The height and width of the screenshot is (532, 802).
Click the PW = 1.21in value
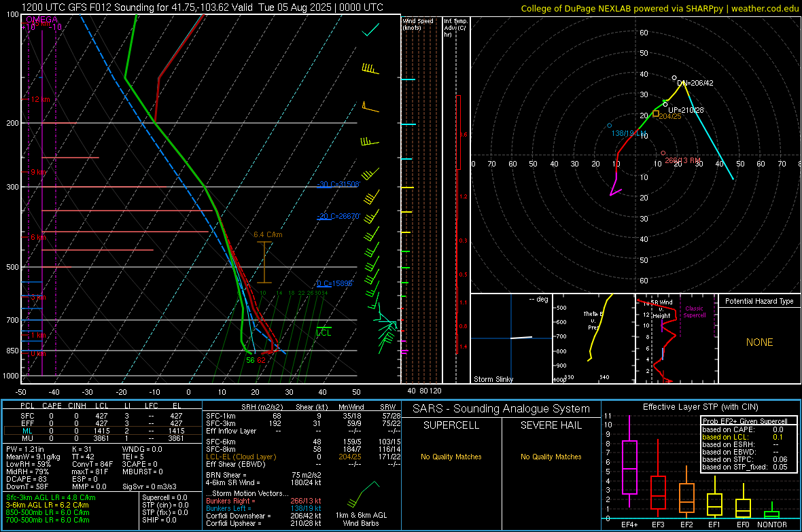pos(25,449)
